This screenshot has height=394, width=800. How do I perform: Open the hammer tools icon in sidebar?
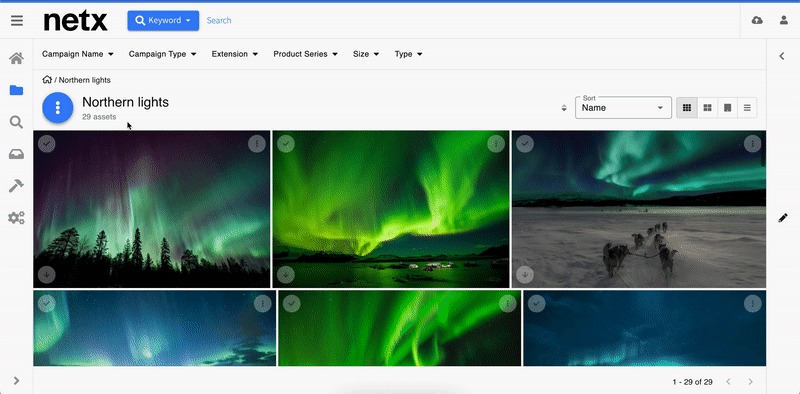tap(16, 186)
